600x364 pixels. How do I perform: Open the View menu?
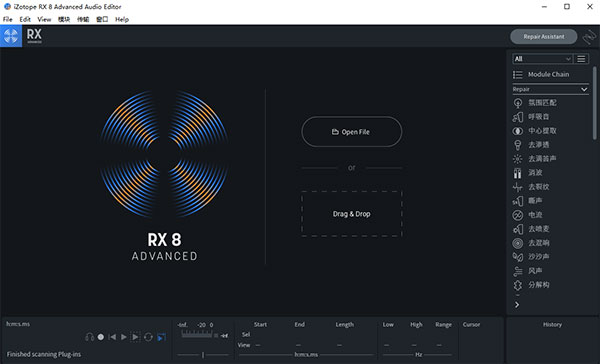point(44,19)
